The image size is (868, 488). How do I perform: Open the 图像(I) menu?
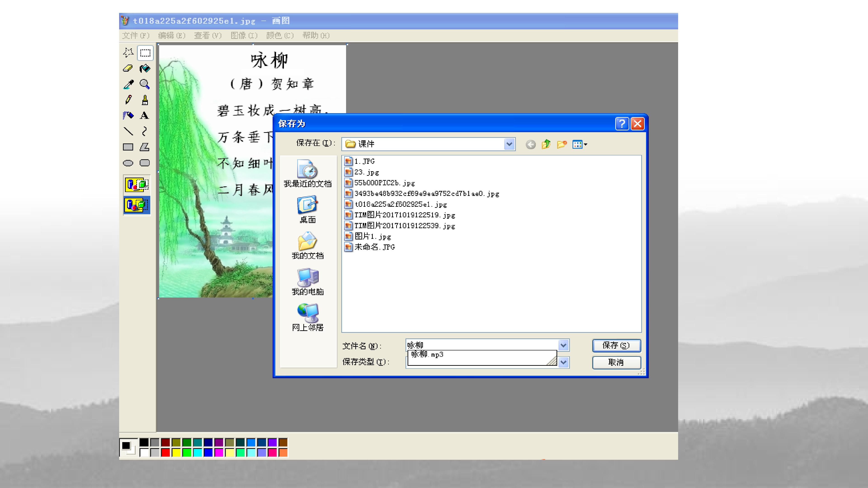[244, 35]
